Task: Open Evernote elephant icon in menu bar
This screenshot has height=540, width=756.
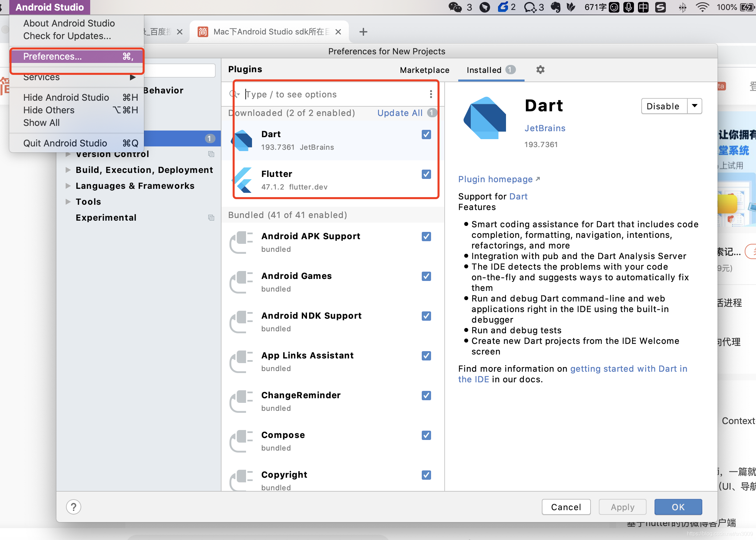Action: click(x=555, y=7)
